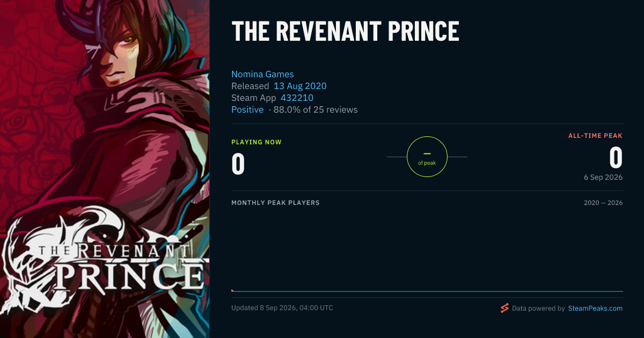Click the green 'of peak' circle indicator
The width and height of the screenshot is (644, 338).
[x=427, y=157]
